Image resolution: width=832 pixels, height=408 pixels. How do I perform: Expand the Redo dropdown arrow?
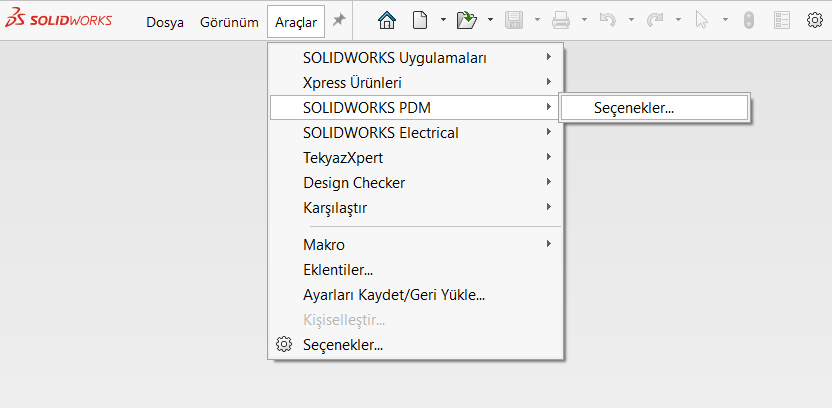pyautogui.click(x=678, y=20)
